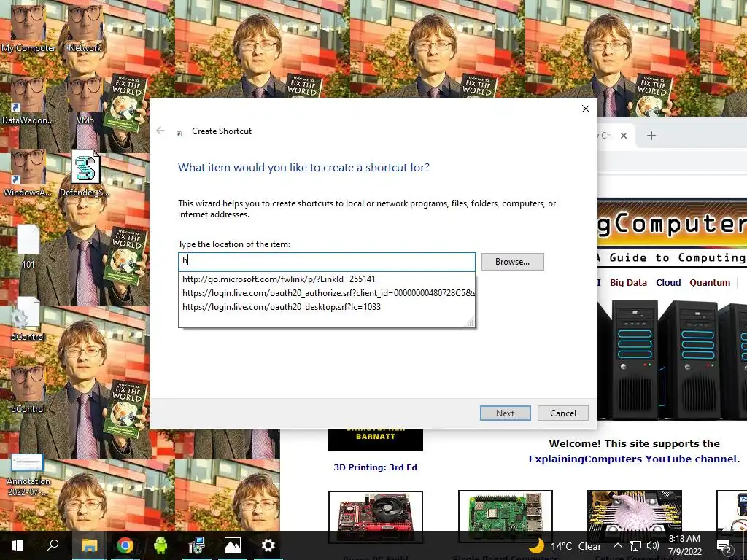Open network status tray icon

pyautogui.click(x=635, y=545)
